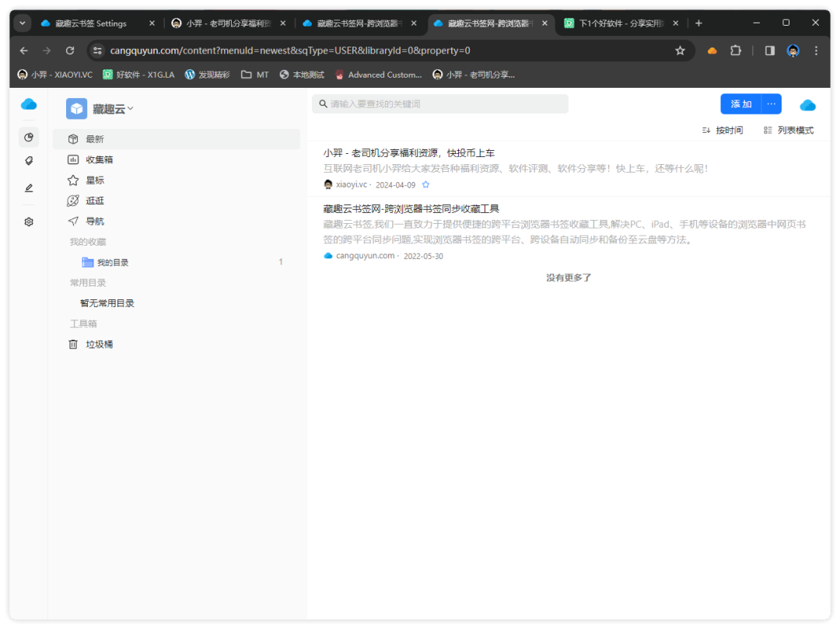Click the blue cube library icon

[x=76, y=109]
